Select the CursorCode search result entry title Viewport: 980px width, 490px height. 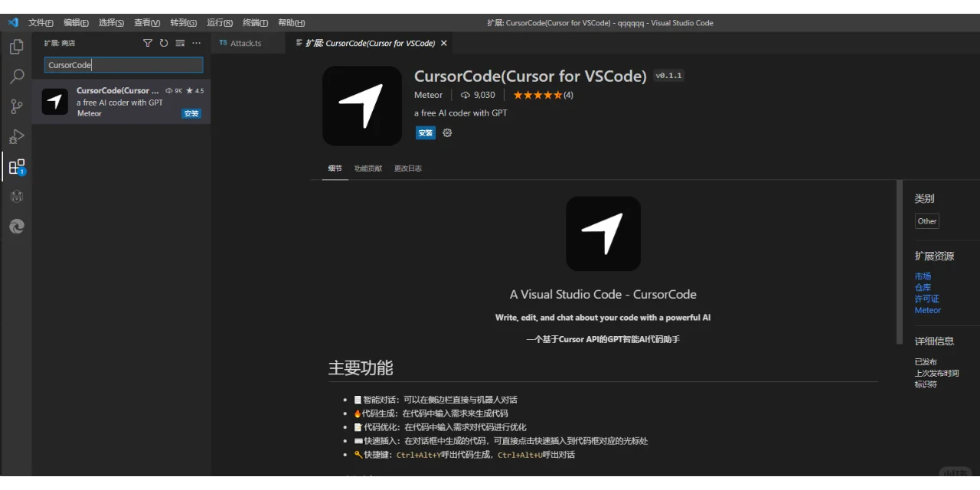pyautogui.click(x=118, y=90)
